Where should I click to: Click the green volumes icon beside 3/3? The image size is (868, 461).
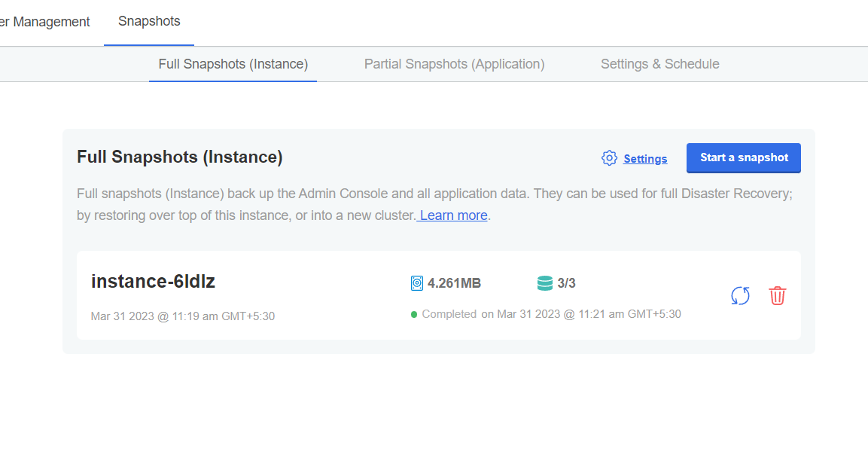[x=545, y=283]
